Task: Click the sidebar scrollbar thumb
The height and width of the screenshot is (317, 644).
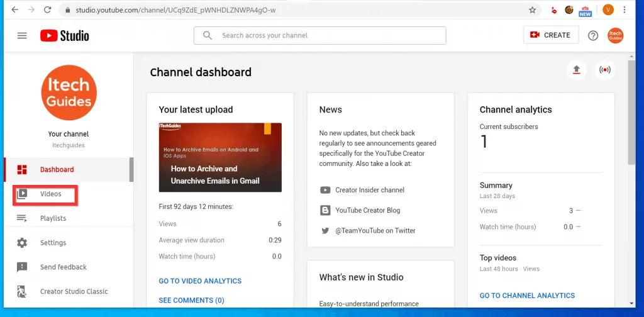Action: [131, 170]
